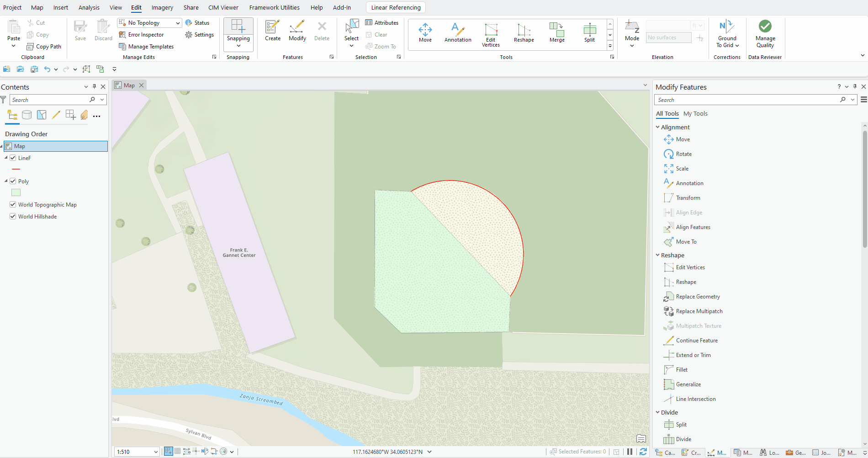Expand the map scale combo box
868x458 pixels.
[156, 452]
